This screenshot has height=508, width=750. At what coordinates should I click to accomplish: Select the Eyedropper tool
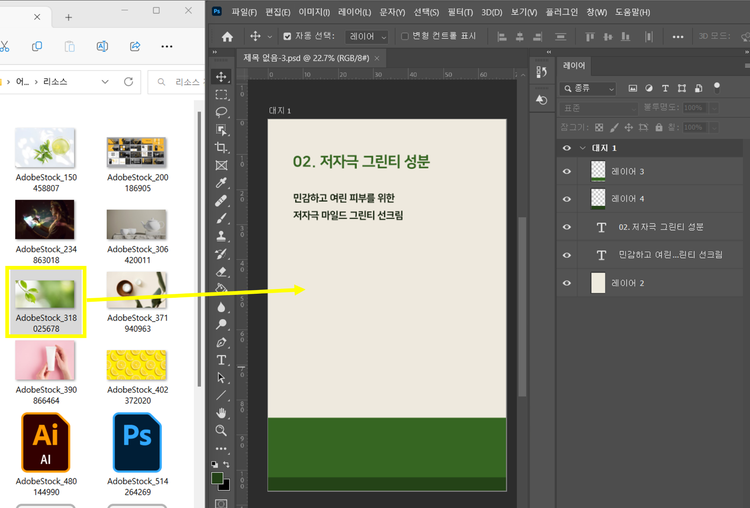[x=221, y=183]
